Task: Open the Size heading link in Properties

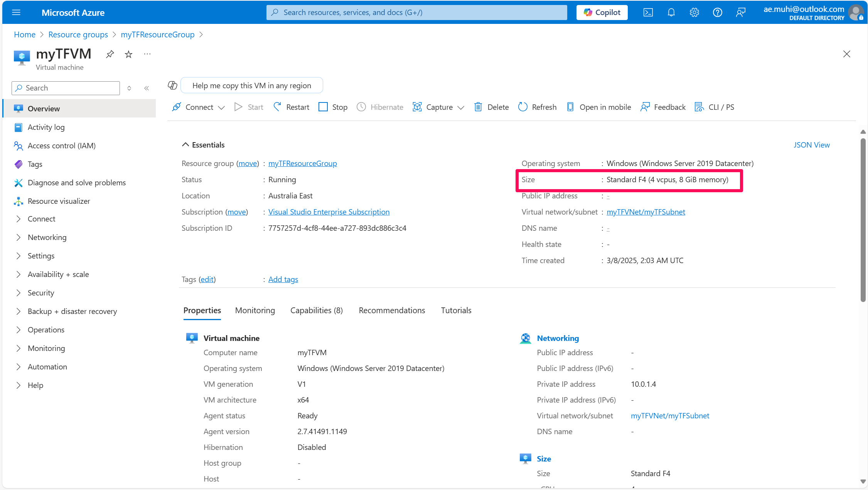Action: tap(544, 459)
